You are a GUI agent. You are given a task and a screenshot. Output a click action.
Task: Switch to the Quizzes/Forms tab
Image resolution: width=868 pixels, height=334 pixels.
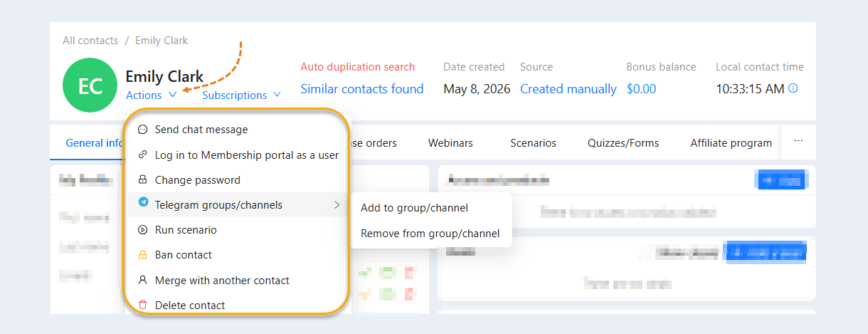click(623, 142)
